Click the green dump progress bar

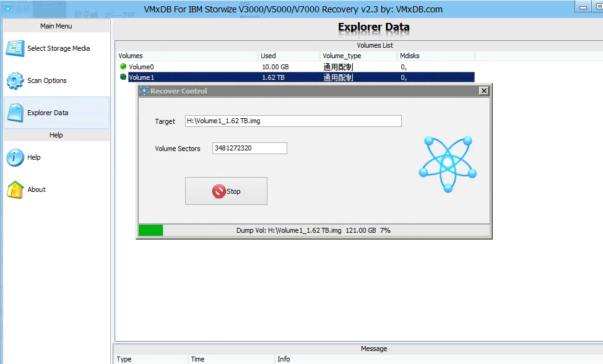[x=151, y=230]
